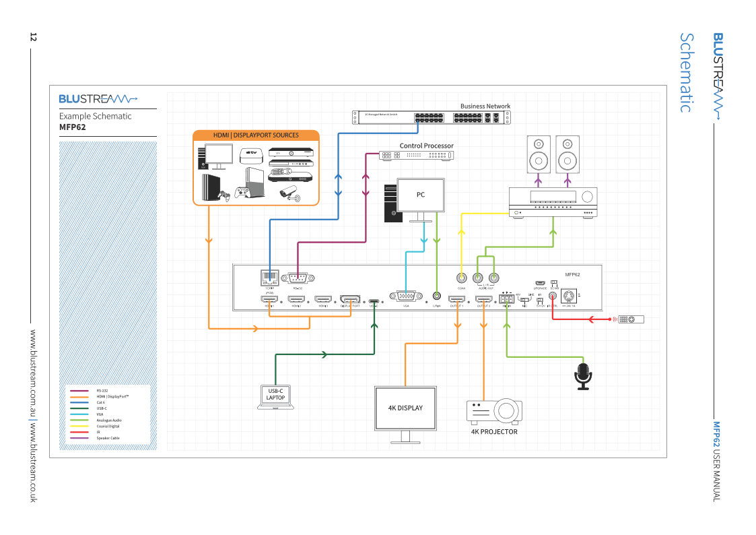Viewport: 756px width, 535px height.
Task: Select the MIC IN phoenix connector
Action: click(x=506, y=298)
